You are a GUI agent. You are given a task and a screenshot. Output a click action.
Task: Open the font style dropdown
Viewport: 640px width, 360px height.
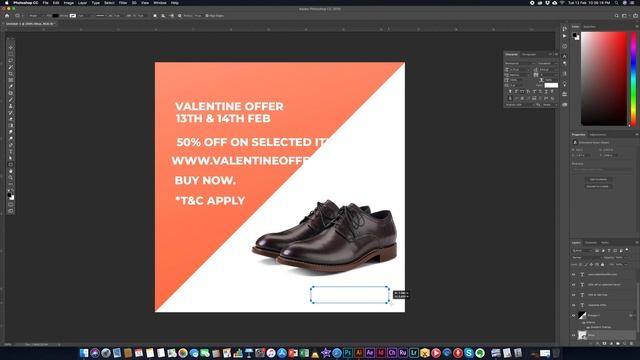[547, 63]
